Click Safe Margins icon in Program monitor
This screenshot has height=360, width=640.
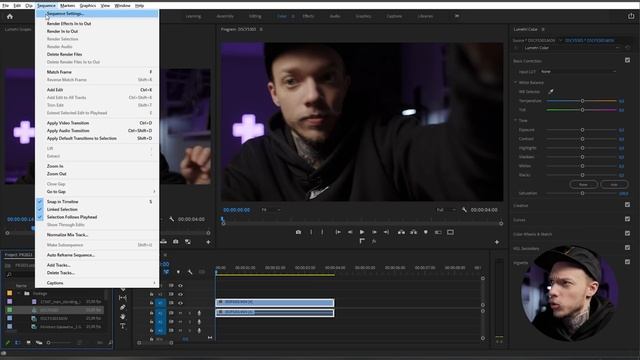tap(450, 232)
